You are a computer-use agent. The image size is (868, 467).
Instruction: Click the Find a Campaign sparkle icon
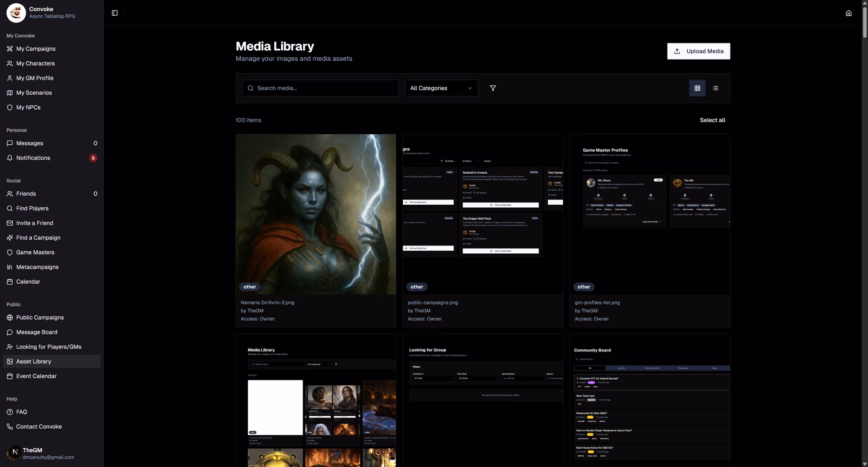[10, 238]
